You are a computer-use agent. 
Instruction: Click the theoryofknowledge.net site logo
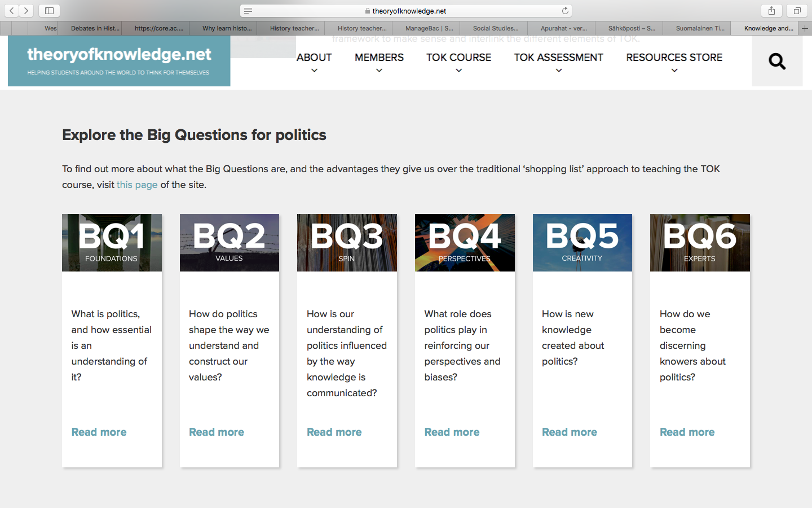pyautogui.click(x=119, y=60)
